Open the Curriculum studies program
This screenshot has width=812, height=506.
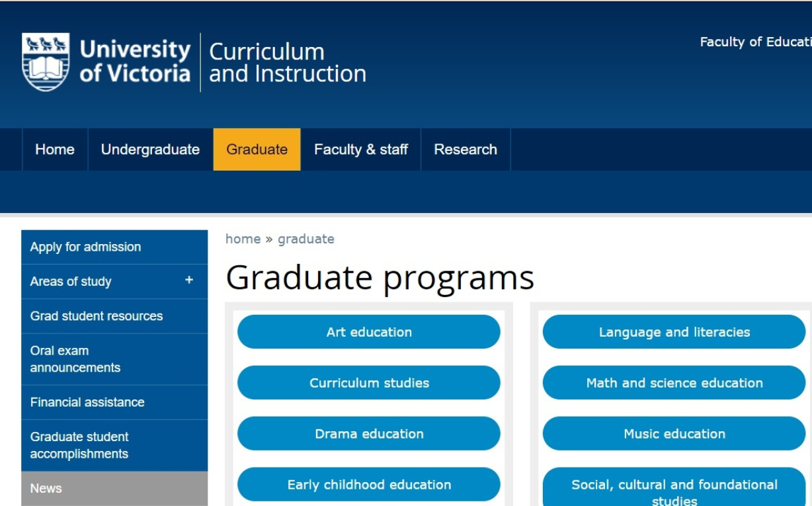click(369, 383)
